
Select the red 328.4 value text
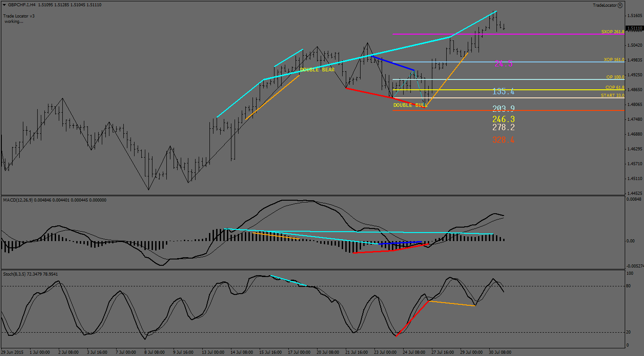click(503, 140)
